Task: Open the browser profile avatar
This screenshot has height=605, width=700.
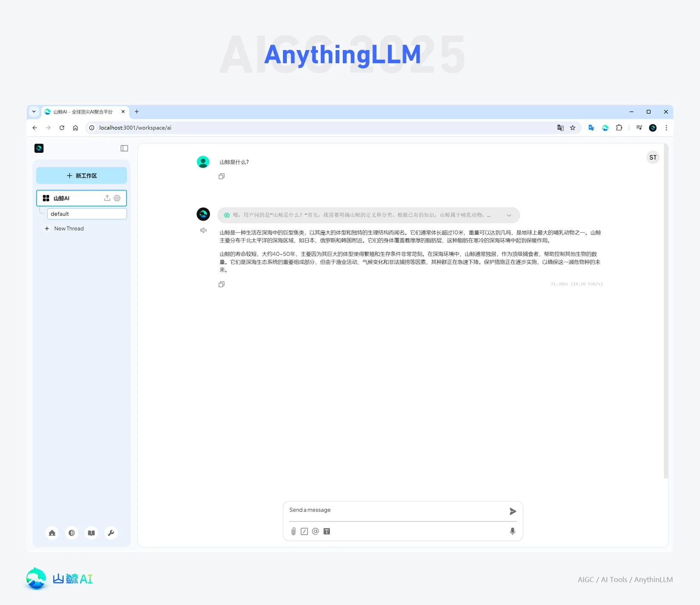Action: pyautogui.click(x=653, y=128)
